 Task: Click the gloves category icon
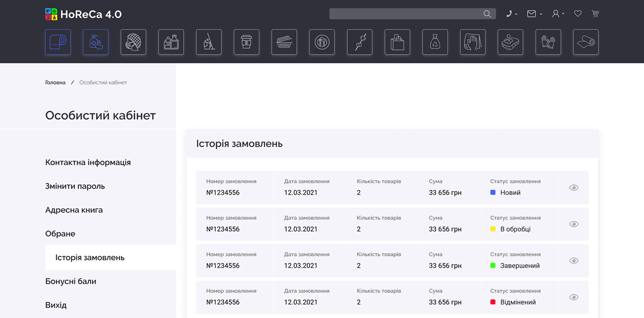pyautogui.click(x=548, y=42)
